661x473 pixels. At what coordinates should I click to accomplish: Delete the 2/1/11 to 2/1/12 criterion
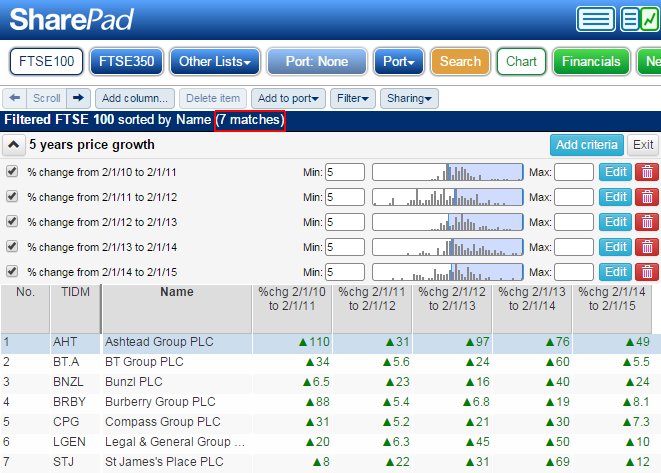(647, 197)
